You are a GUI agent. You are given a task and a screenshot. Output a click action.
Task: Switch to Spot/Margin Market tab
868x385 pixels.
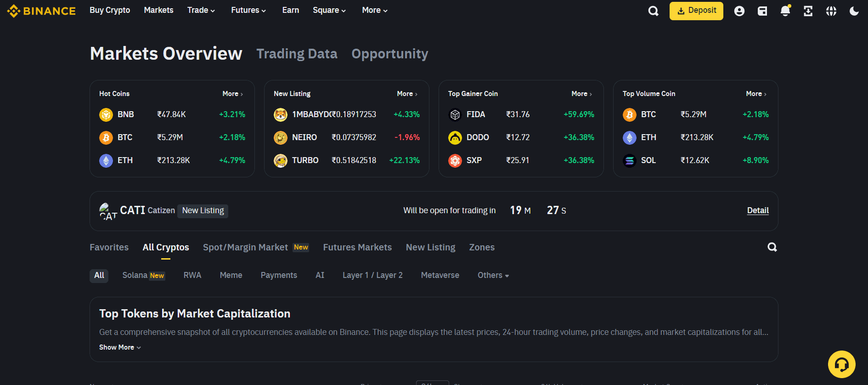[245, 247]
